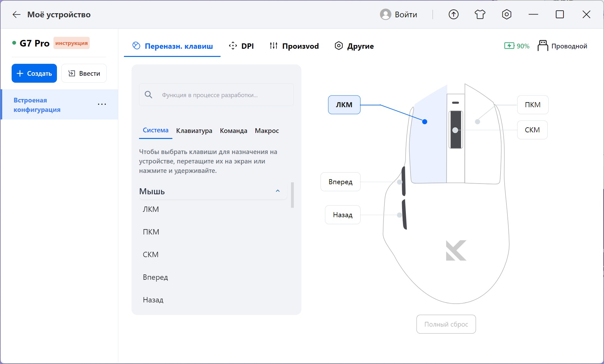Select the Назад label button on diagram

coord(343,215)
